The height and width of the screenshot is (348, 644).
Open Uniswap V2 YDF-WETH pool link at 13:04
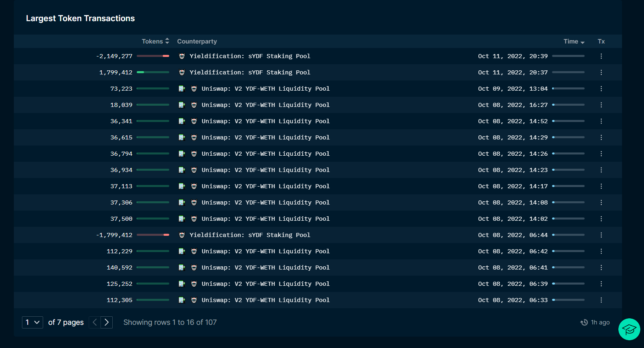266,89
